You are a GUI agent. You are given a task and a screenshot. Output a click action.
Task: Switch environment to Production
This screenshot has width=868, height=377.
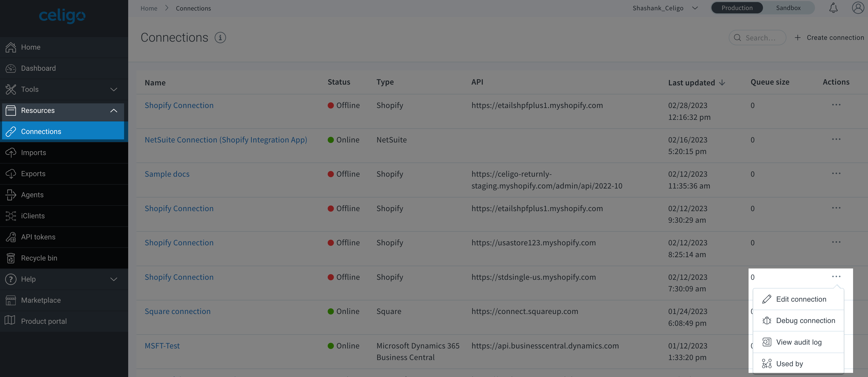pyautogui.click(x=737, y=8)
